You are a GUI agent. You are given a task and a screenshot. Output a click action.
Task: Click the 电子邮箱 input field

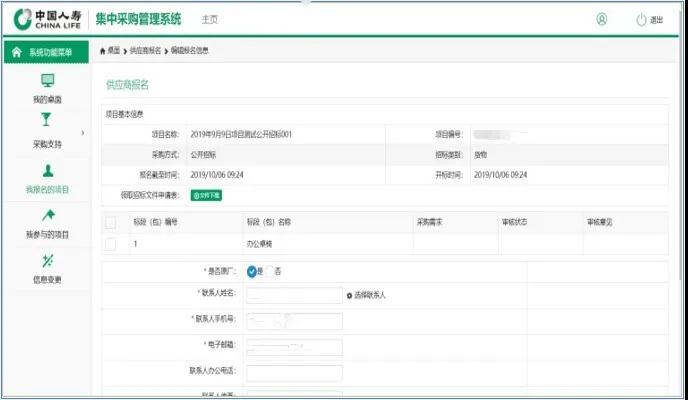click(294, 347)
